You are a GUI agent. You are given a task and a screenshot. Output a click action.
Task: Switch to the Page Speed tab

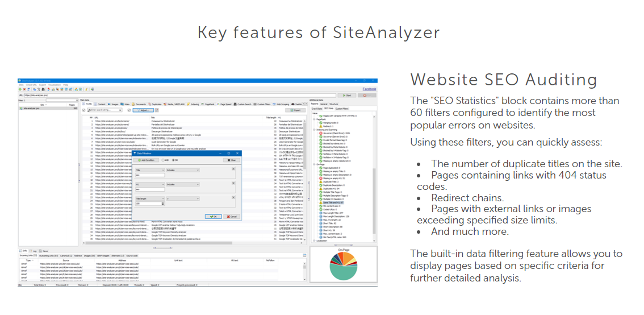[224, 104]
